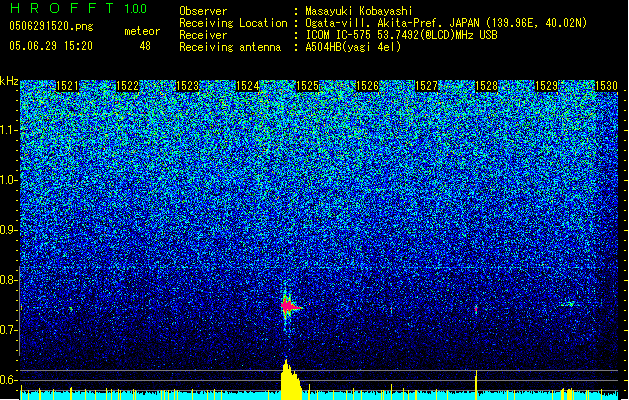The height and width of the screenshot is (400, 629).
Task: Click the 0.8 kHz axis tick label
Action: 8,280
